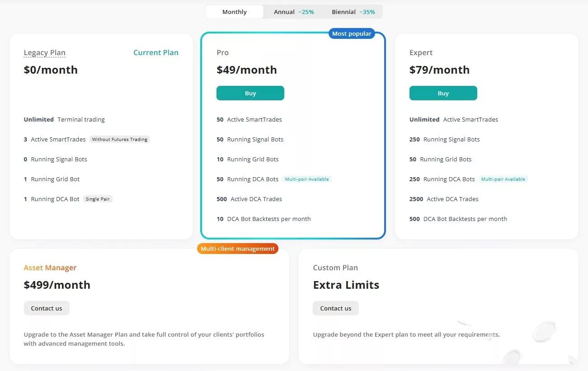The image size is (588, 371).
Task: Click the Extra Limits heading
Action: tap(346, 285)
